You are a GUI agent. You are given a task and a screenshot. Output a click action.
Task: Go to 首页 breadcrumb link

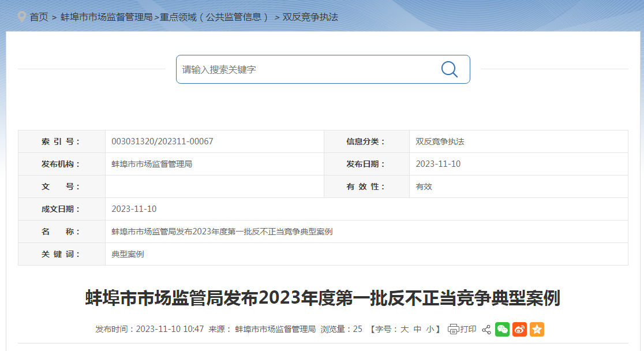coord(39,17)
